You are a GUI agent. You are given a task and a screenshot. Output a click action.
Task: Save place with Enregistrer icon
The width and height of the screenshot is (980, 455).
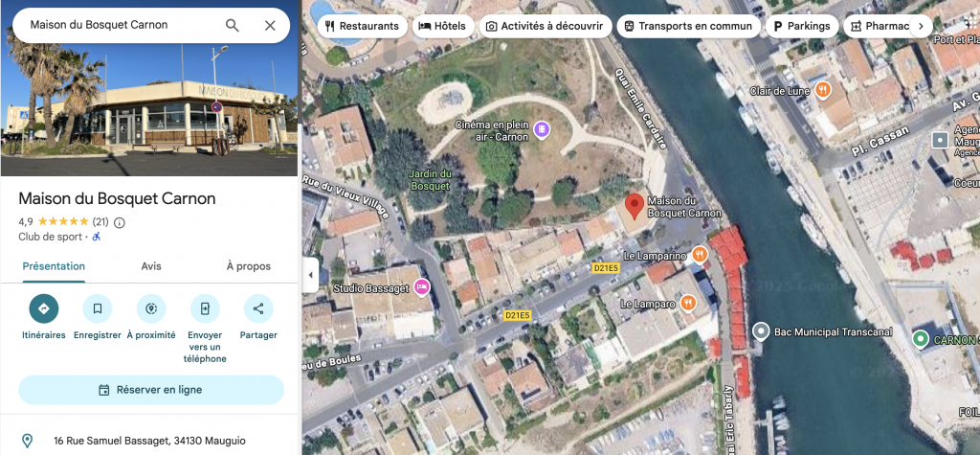click(x=97, y=308)
